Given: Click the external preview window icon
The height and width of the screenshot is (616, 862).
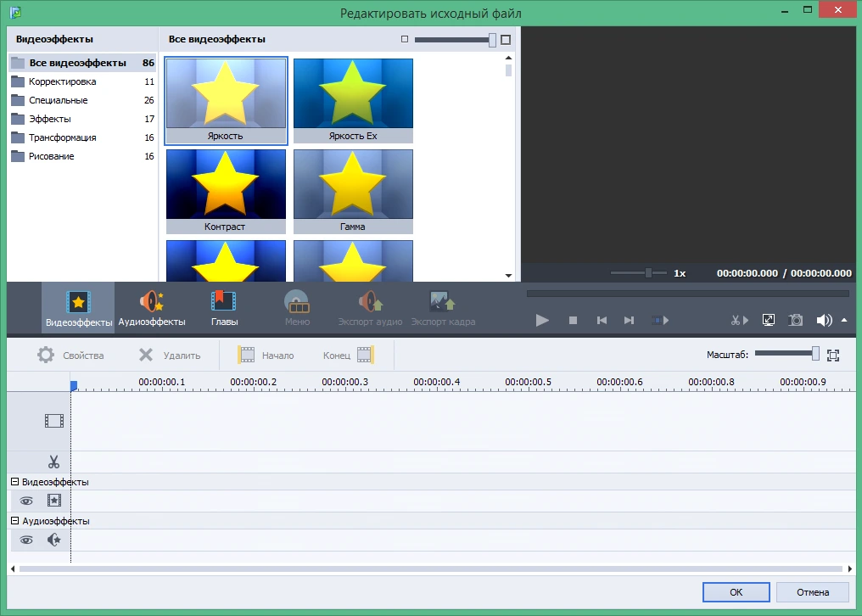Looking at the screenshot, I should [769, 320].
